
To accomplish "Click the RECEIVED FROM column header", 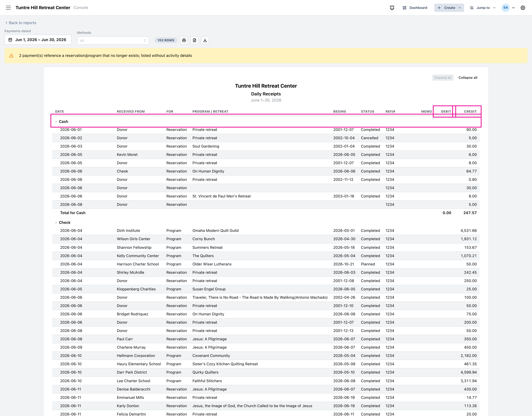I will pyautogui.click(x=131, y=111).
